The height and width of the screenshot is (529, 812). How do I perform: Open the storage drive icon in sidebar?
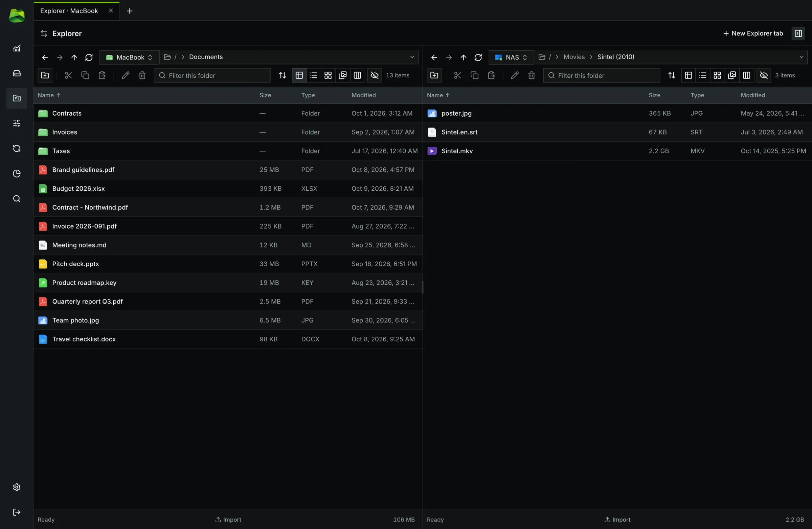click(16, 73)
